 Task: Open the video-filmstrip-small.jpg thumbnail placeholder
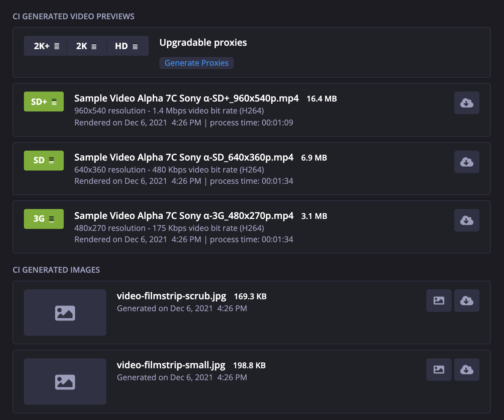65,382
